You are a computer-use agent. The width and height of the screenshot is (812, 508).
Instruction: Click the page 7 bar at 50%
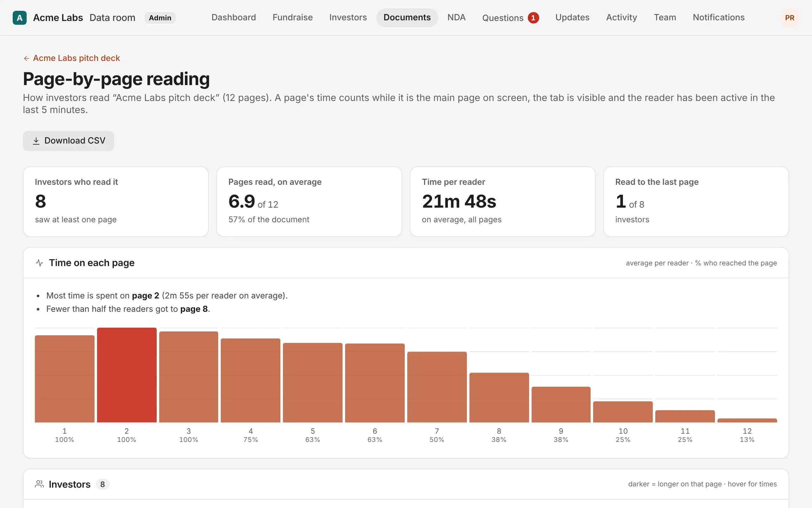click(437, 387)
